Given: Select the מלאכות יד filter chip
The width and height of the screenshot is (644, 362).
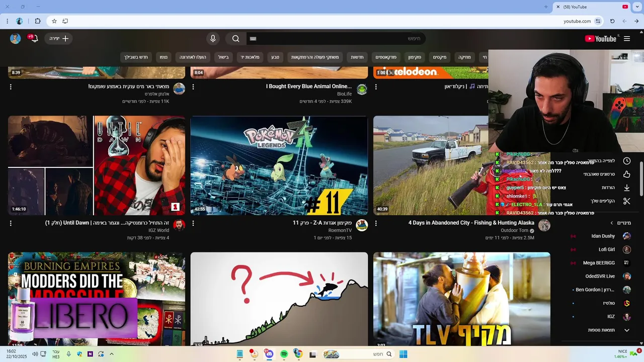Looking at the screenshot, I should 250,57.
